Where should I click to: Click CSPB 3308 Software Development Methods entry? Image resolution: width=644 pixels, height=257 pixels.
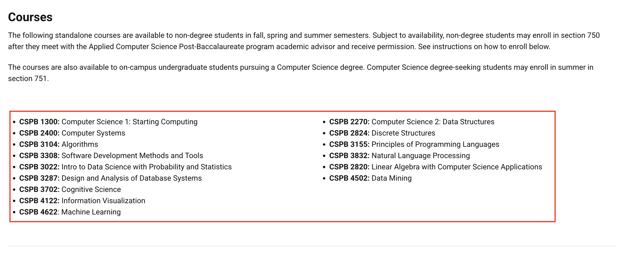(x=111, y=156)
